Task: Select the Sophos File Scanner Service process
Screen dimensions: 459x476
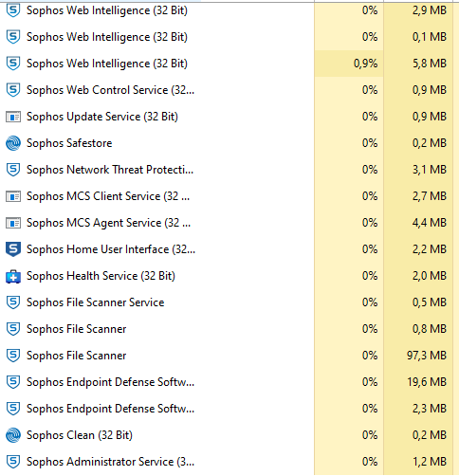Action: click(229, 302)
